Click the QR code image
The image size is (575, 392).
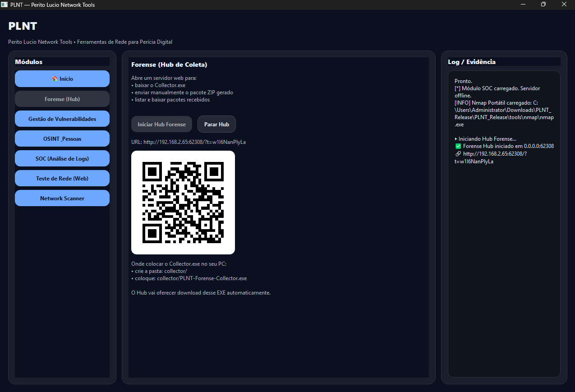tap(183, 203)
